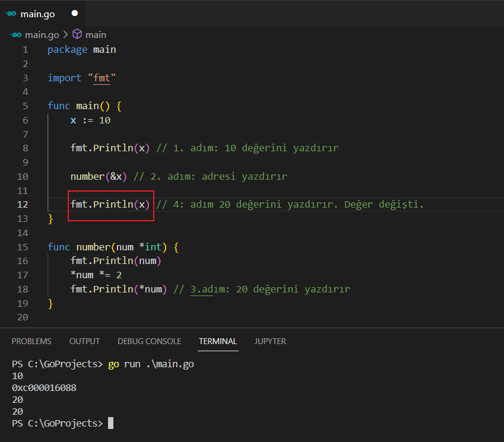Switch to the JUPYTER panel tab

click(270, 341)
